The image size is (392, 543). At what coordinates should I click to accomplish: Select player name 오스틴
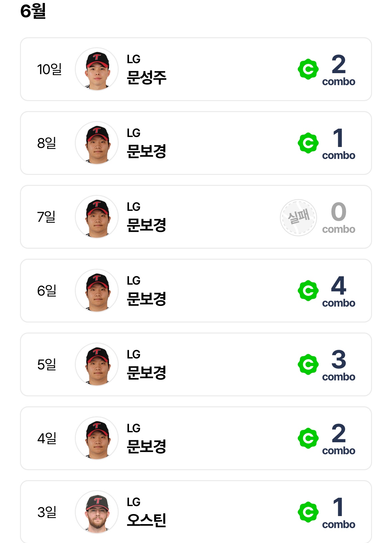[x=146, y=520]
